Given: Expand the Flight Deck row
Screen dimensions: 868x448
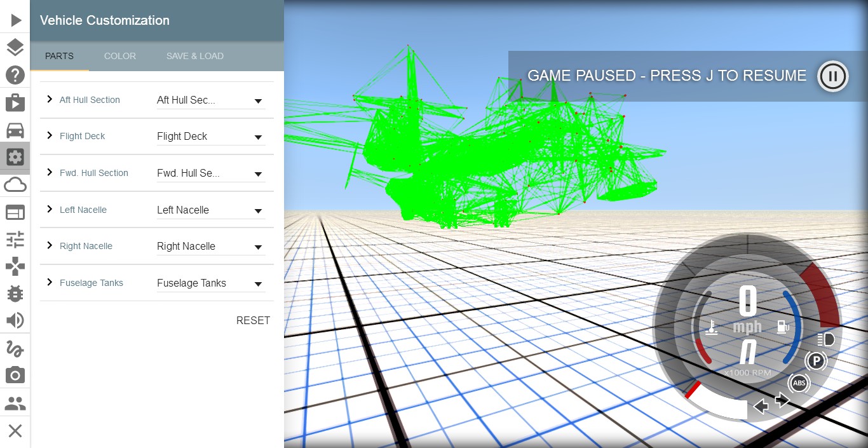Looking at the screenshot, I should pos(50,135).
